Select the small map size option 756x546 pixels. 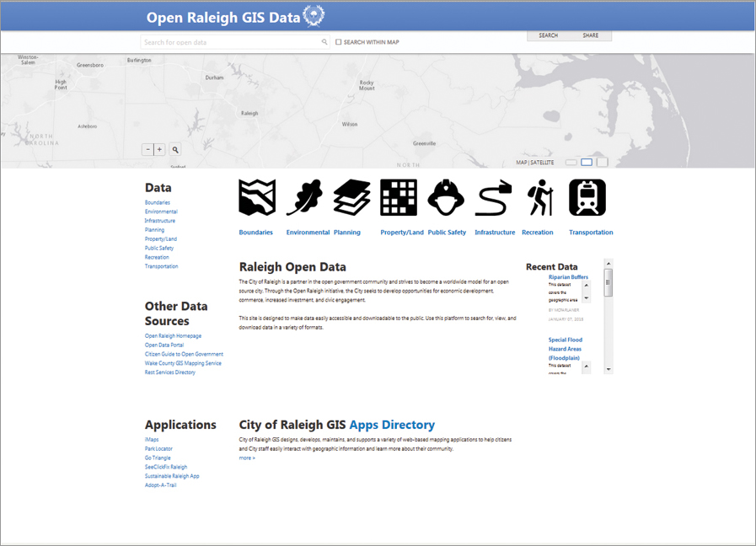tap(571, 163)
